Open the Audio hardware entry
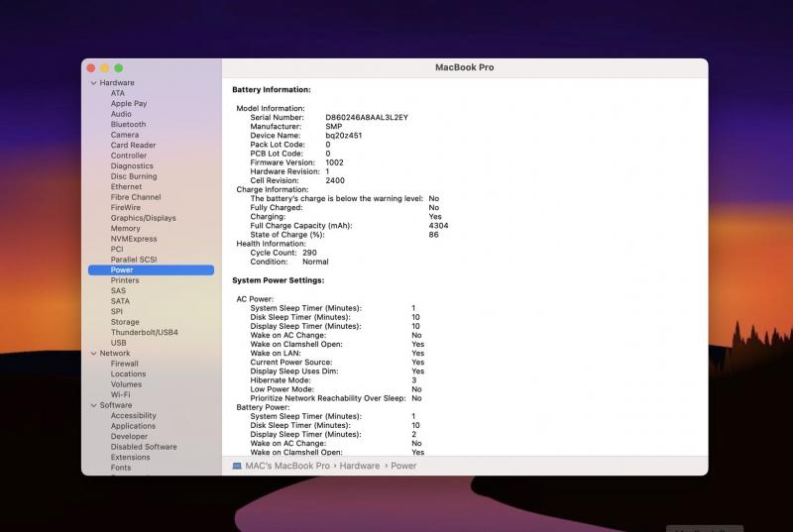Screen dimensions: 793x532 [121, 114]
